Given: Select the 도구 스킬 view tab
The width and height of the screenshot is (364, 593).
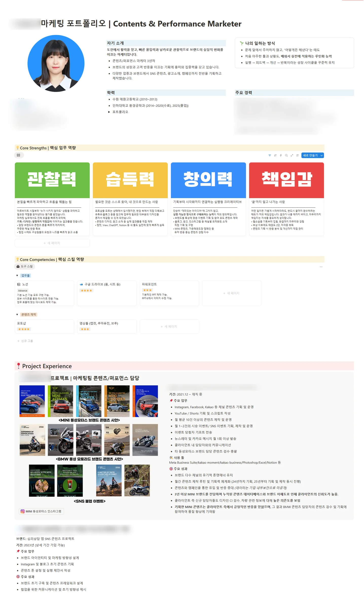Looking at the screenshot, I should coord(25,266).
